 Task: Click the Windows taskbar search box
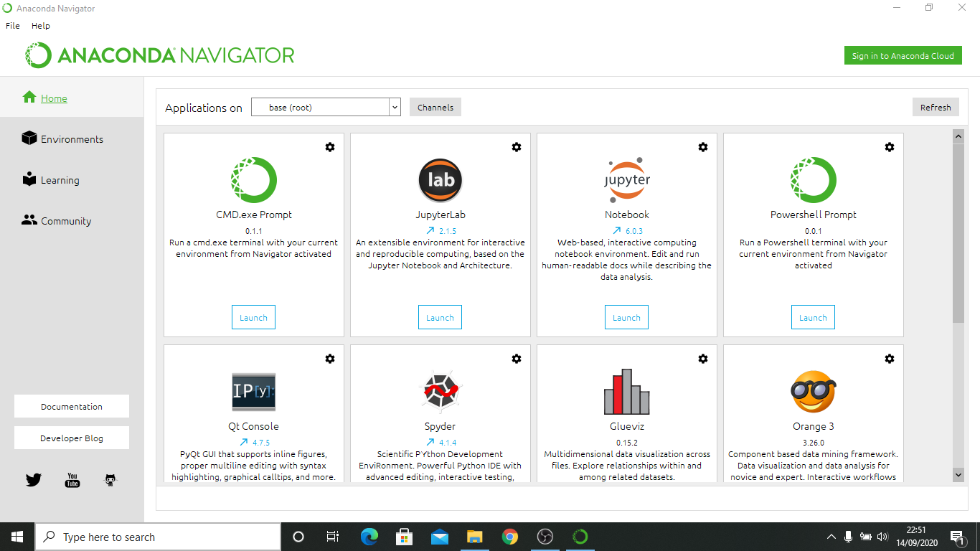158,537
